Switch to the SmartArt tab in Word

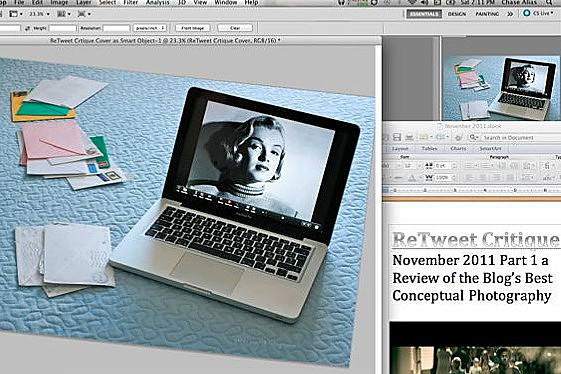tap(491, 149)
